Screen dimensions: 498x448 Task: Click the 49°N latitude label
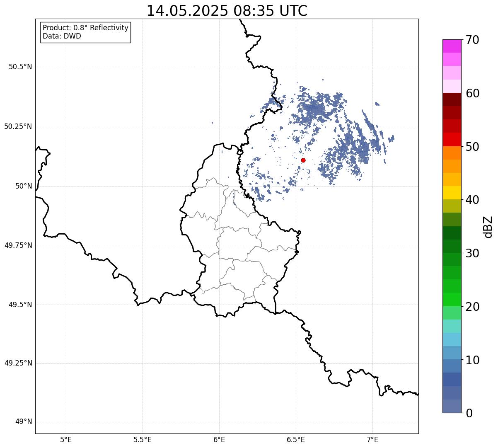click(24, 422)
